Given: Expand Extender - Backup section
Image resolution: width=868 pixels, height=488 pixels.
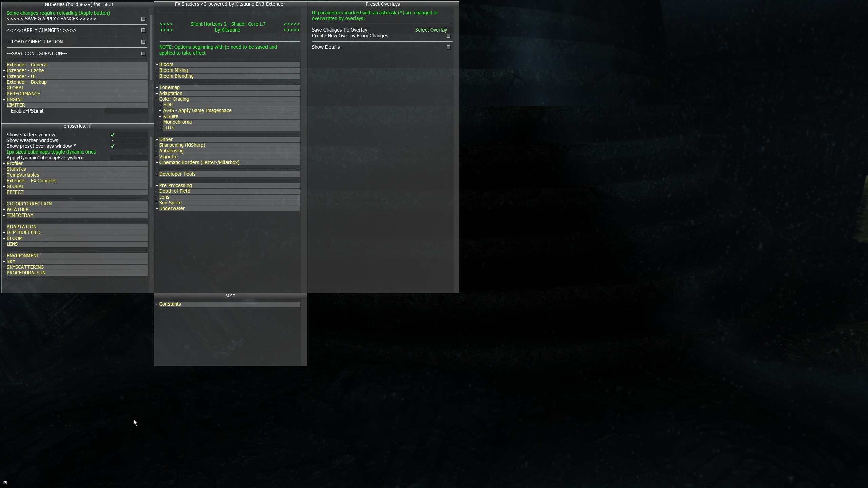Looking at the screenshot, I should coord(75,82).
